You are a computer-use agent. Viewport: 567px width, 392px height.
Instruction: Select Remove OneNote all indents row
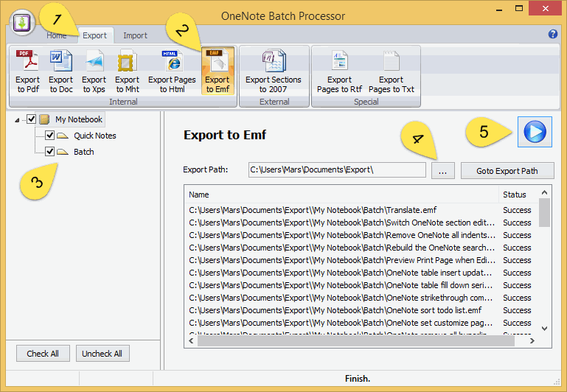click(361, 235)
